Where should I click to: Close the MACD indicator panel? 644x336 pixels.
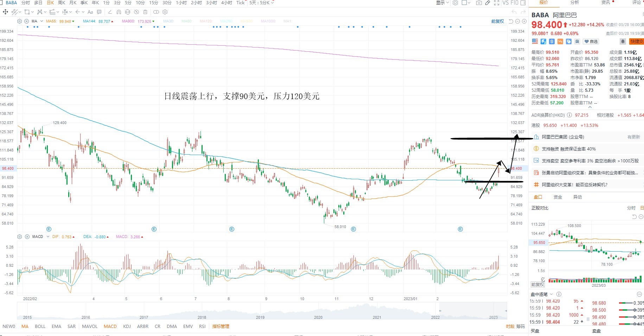[27, 237]
